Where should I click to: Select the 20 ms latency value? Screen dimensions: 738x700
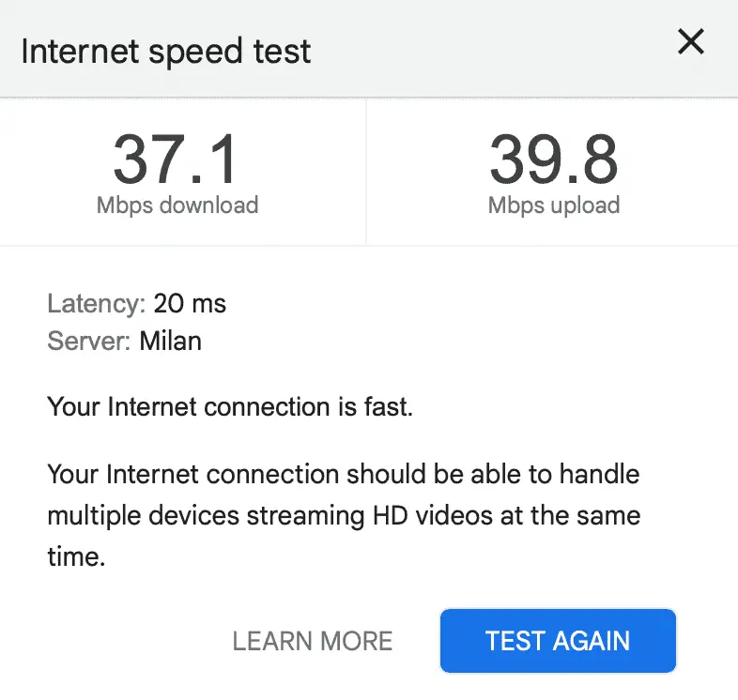(190, 303)
